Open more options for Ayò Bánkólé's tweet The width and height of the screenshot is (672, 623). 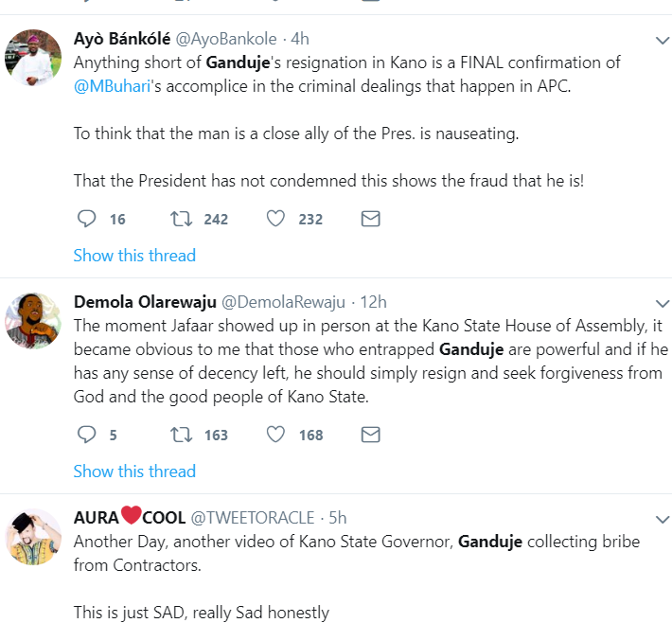pyautogui.click(x=663, y=41)
